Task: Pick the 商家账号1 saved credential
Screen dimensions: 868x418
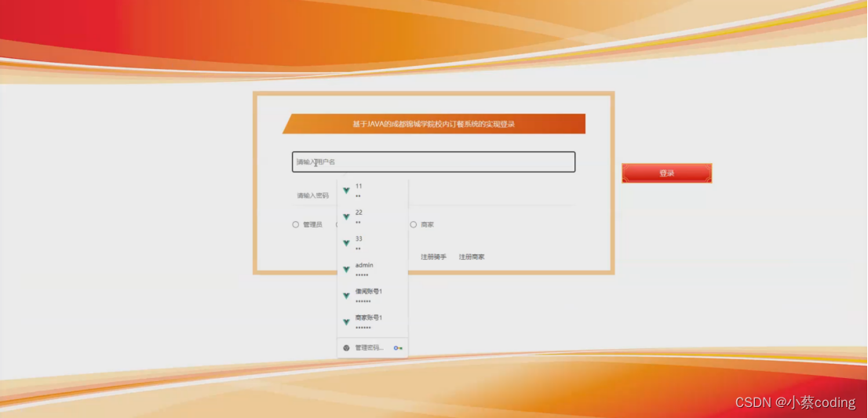Action: coord(373,322)
